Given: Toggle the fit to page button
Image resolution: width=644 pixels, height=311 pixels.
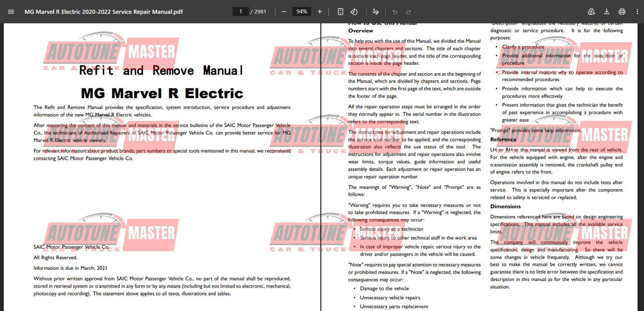Looking at the screenshot, I should (341, 12).
